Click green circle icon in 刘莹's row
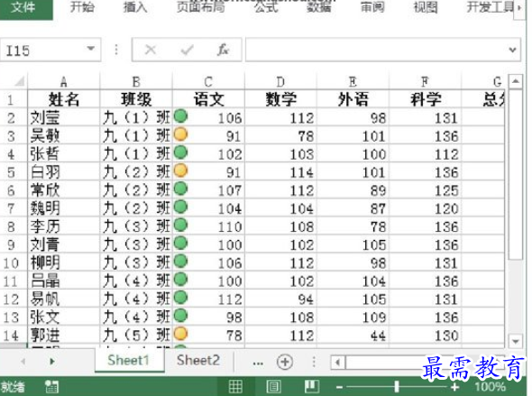The width and height of the screenshot is (532, 396). (x=181, y=116)
